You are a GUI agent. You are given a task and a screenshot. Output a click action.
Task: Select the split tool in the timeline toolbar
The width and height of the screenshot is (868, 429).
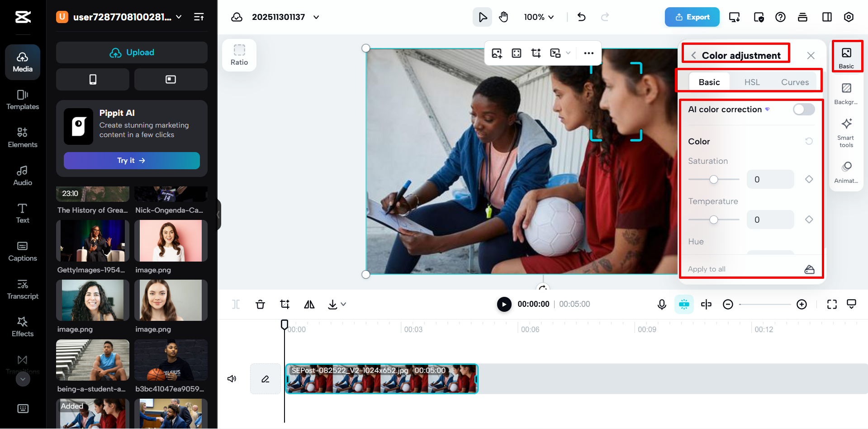click(x=236, y=304)
